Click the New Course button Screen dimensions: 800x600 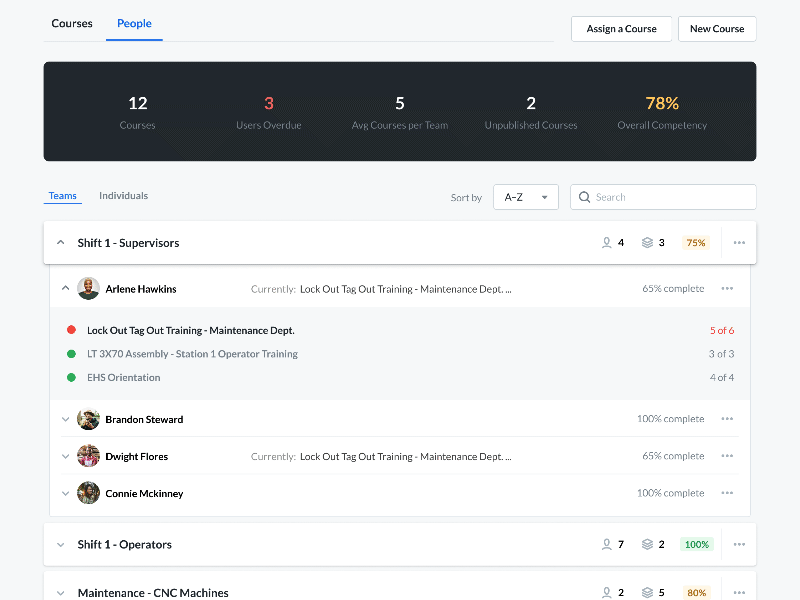click(717, 29)
